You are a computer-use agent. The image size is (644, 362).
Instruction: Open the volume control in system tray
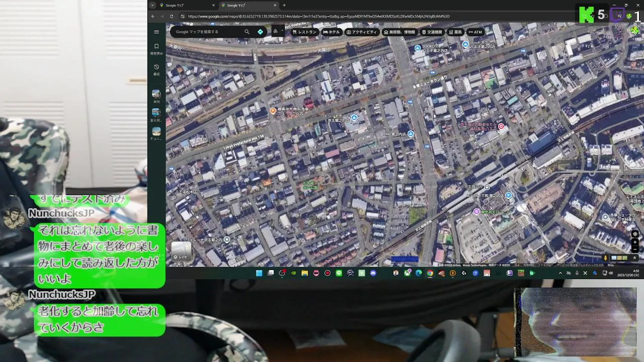[611, 273]
